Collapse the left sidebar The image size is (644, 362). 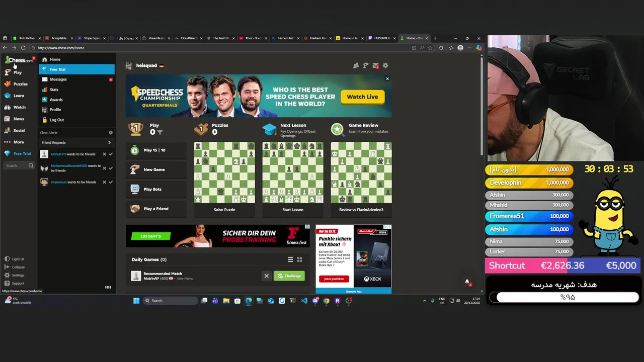(15, 267)
